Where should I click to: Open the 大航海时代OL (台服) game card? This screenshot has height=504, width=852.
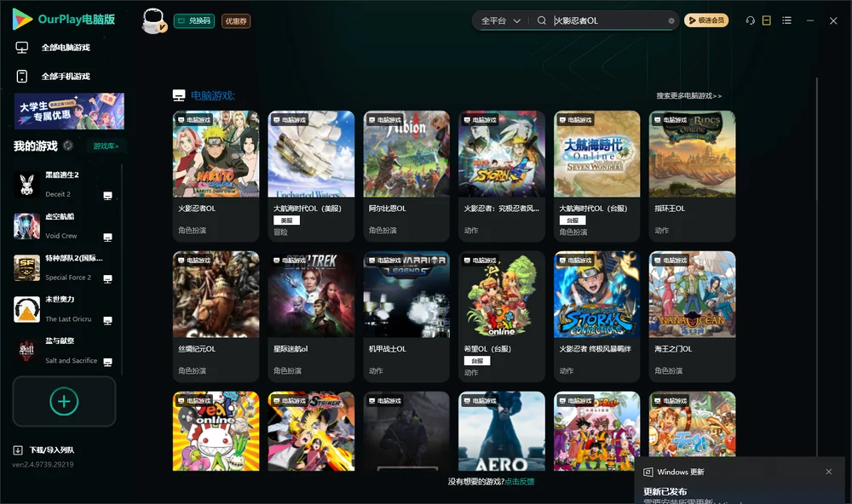coord(596,176)
